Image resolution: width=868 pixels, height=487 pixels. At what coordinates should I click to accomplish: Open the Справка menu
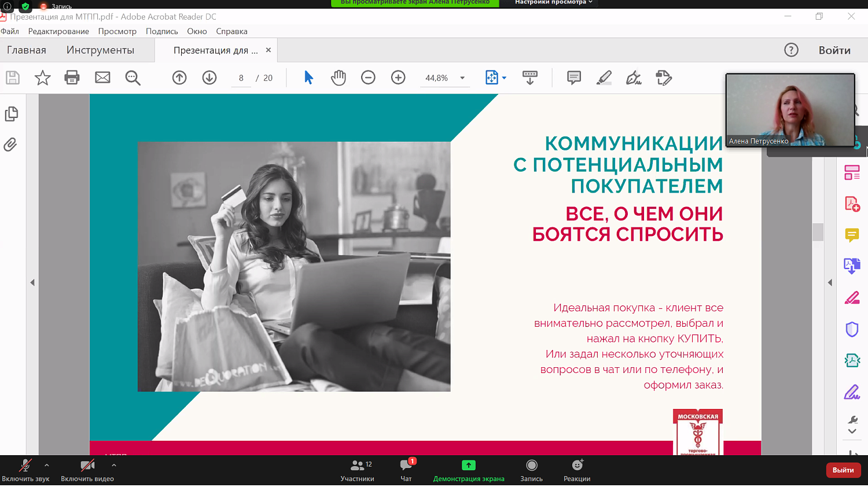coord(231,31)
